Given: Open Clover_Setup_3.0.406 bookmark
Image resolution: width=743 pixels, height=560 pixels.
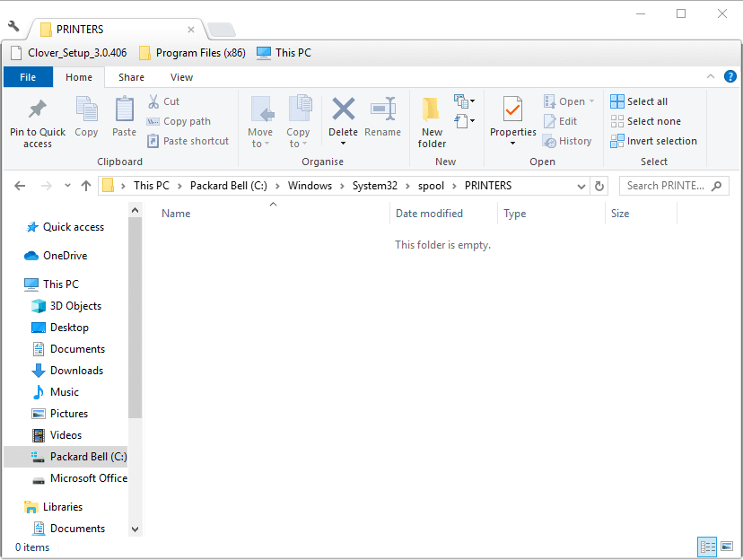Looking at the screenshot, I should pos(69,53).
